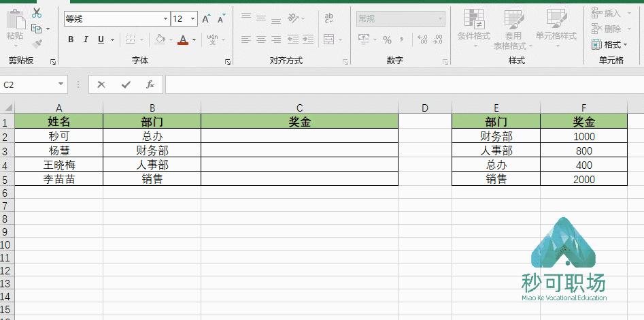
Task: Click the increase decimal icon
Action: click(x=422, y=39)
